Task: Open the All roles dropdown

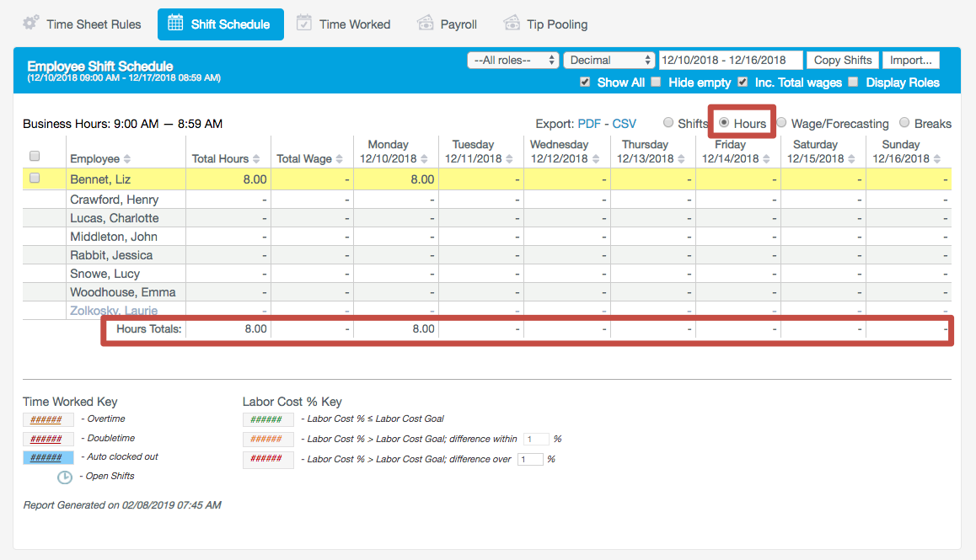Action: tap(513, 60)
